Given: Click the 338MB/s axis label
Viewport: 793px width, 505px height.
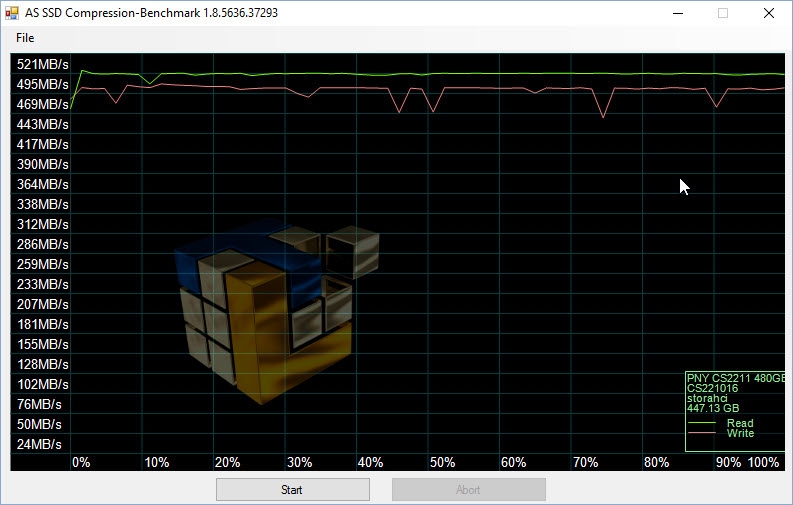Looking at the screenshot, I should [x=42, y=204].
